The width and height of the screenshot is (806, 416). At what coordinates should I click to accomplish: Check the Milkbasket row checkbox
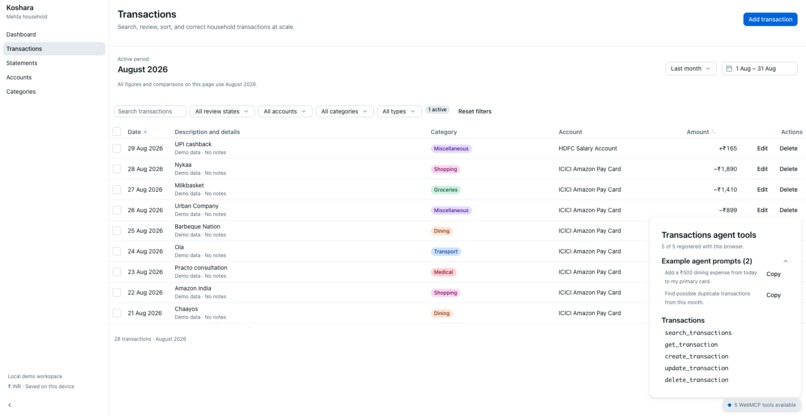(117, 189)
